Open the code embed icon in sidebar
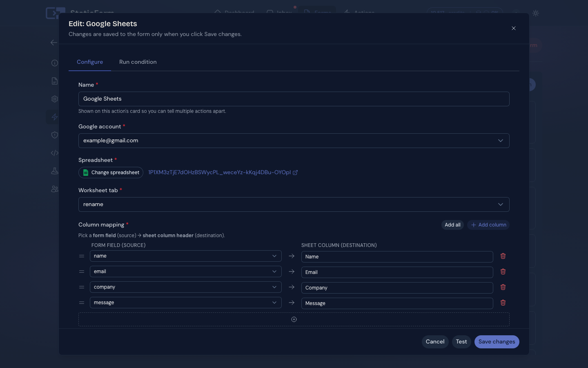588x368 pixels. [55, 153]
